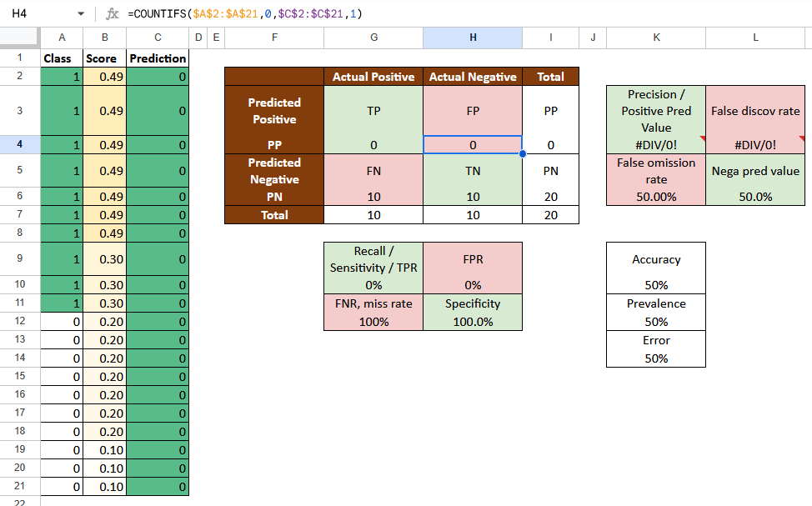The height and width of the screenshot is (506, 812).
Task: Click the Recall / Sensitivity / TPR cell
Action: coord(373,259)
